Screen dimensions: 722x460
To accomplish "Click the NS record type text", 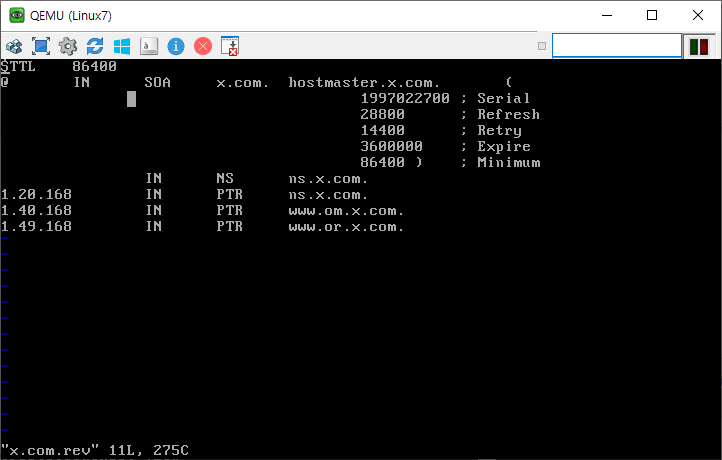I will tap(225, 178).
